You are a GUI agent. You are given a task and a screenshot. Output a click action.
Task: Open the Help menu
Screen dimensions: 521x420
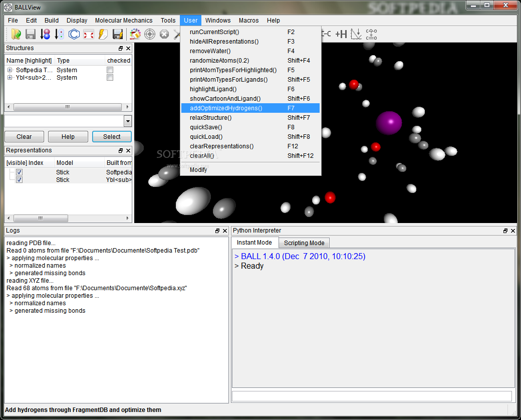(x=274, y=20)
